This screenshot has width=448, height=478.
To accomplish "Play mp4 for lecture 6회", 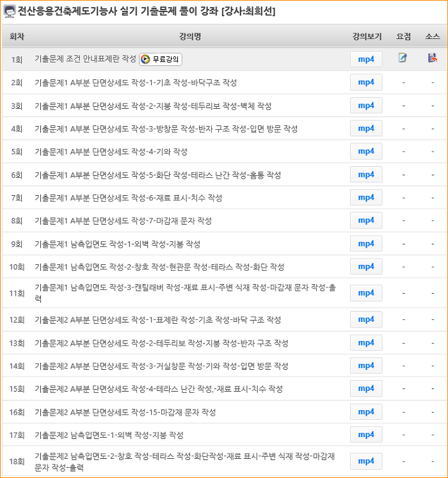I will coord(366,175).
